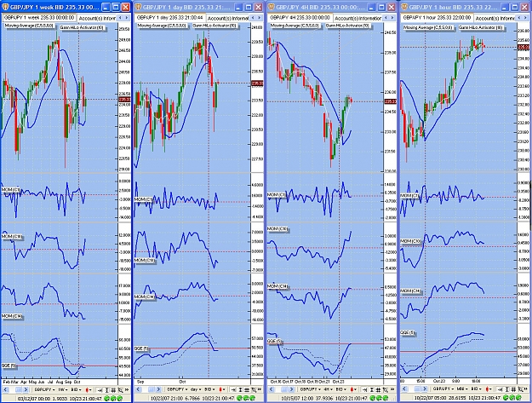
Task: Expand toolbar overflow chevron in daily window
Action: (260, 389)
